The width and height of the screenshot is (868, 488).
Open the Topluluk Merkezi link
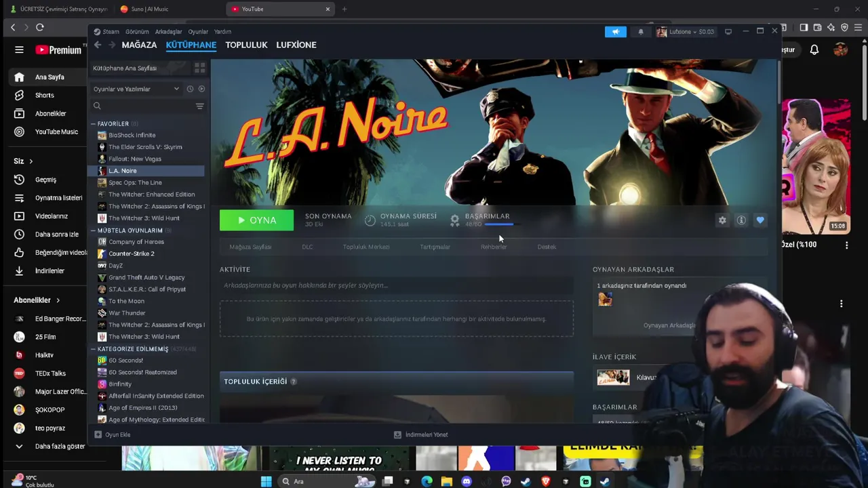[x=366, y=247]
